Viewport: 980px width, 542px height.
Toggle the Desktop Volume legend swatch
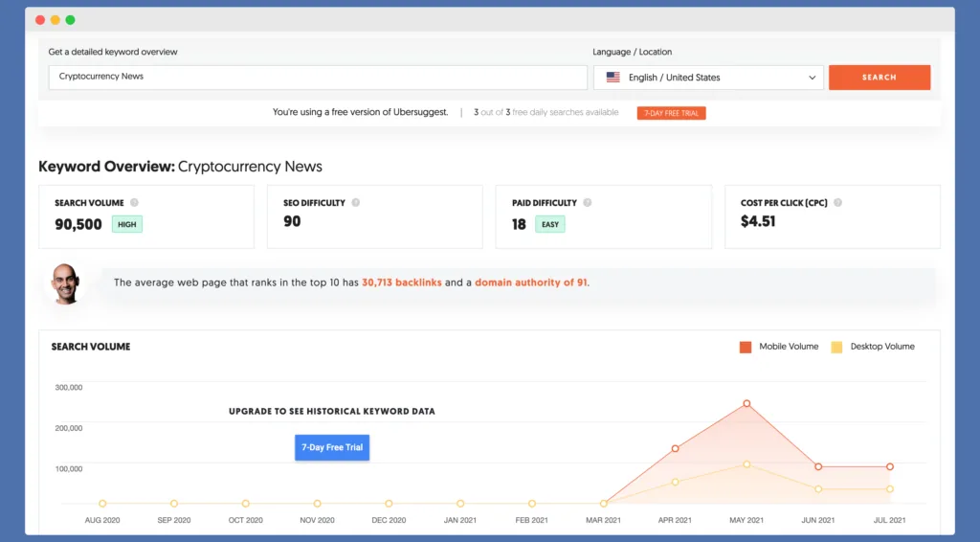click(x=836, y=347)
